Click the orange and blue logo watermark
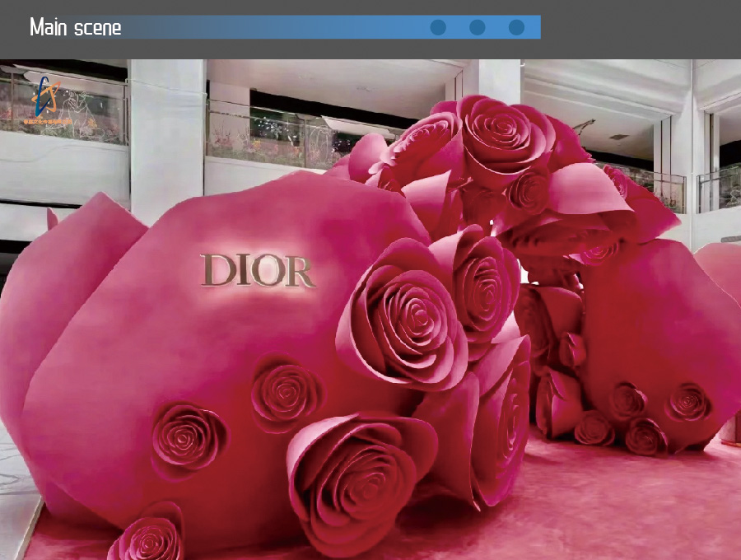Screen dimensions: 741x560 pos(51,96)
